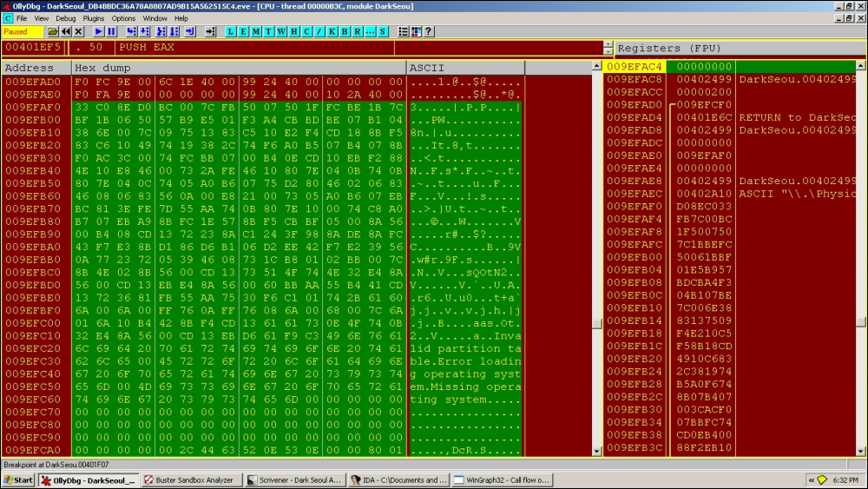Open the Window menu
The image size is (868, 489).
pyautogui.click(x=155, y=18)
